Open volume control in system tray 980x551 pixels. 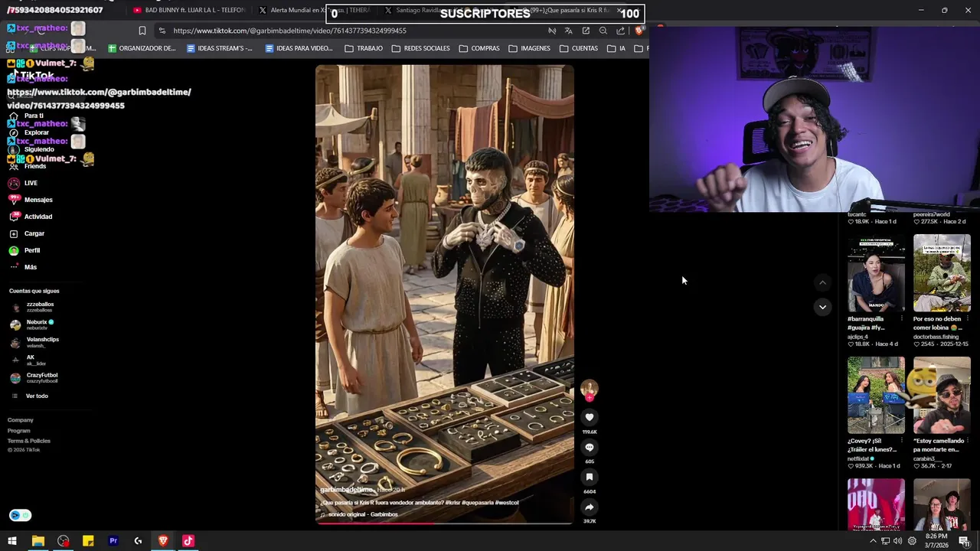point(898,541)
